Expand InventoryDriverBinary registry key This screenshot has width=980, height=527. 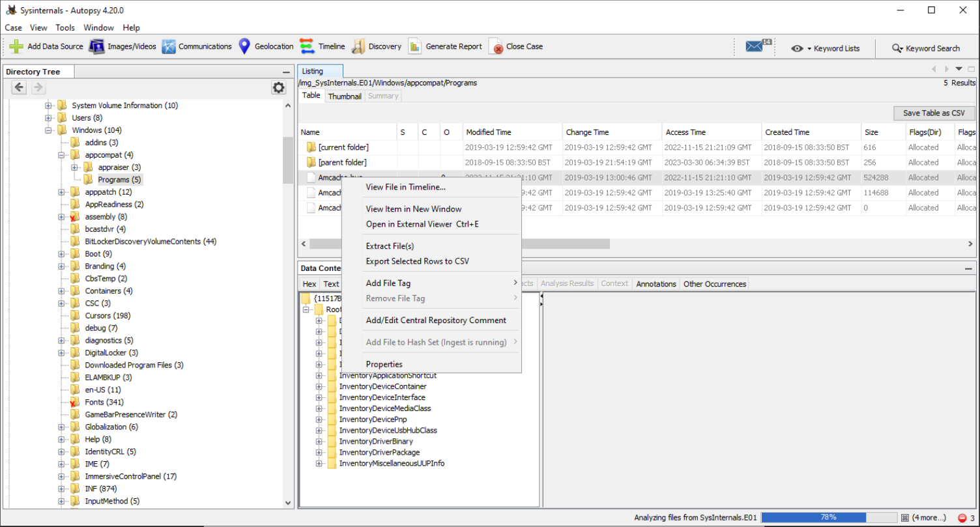tap(319, 442)
